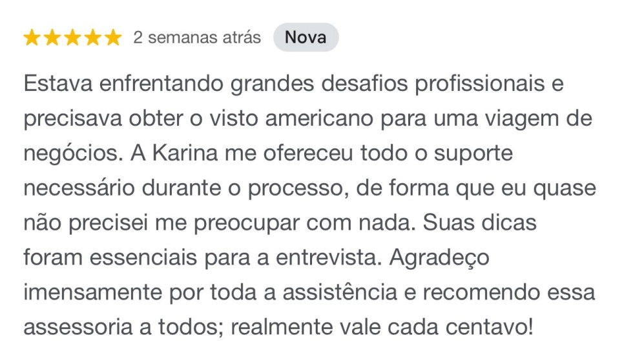Click the name 'Karina' in the review
Image resolution: width=624 pixels, height=364 pixels.
tap(185, 153)
